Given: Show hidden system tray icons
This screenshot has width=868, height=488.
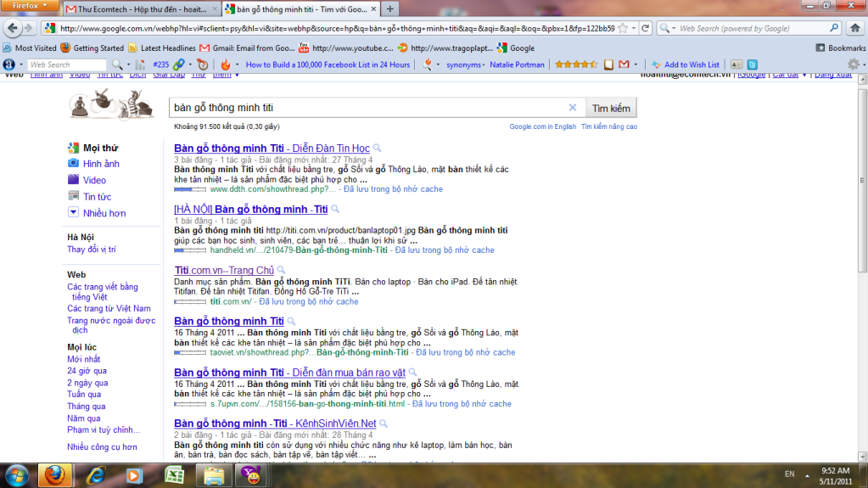Looking at the screenshot, I should (807, 475).
